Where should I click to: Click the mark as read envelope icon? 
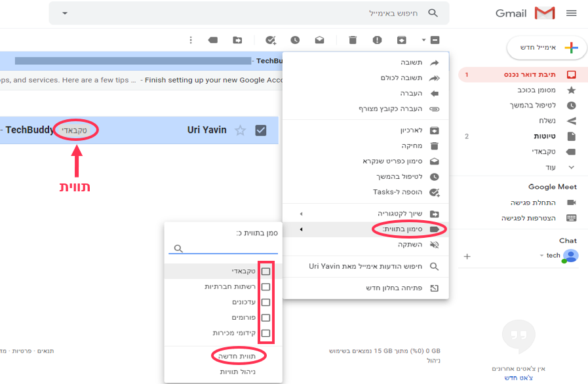click(319, 40)
